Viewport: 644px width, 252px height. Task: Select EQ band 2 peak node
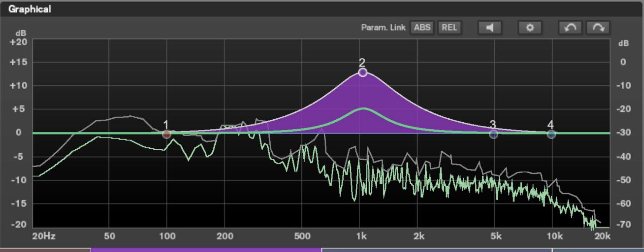[363, 72]
